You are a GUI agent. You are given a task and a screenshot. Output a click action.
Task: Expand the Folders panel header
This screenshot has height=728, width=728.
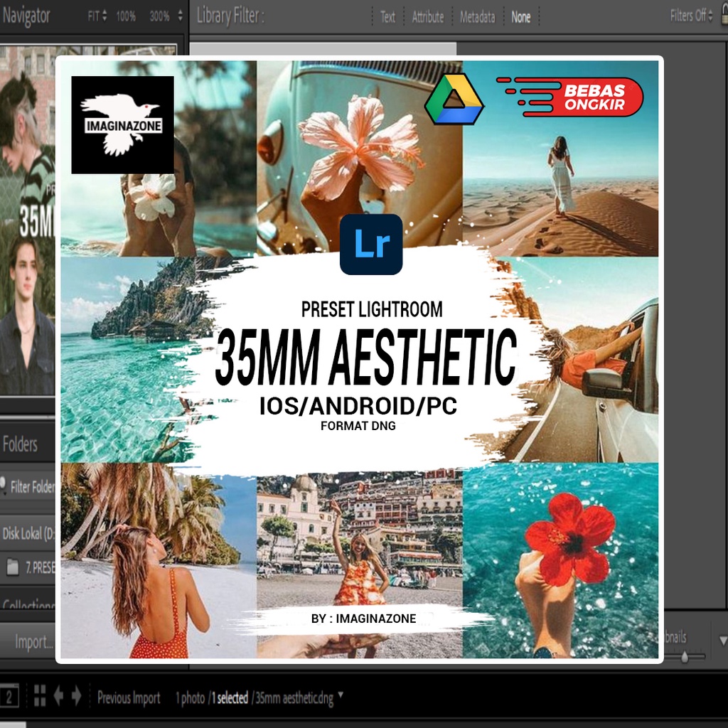20,444
